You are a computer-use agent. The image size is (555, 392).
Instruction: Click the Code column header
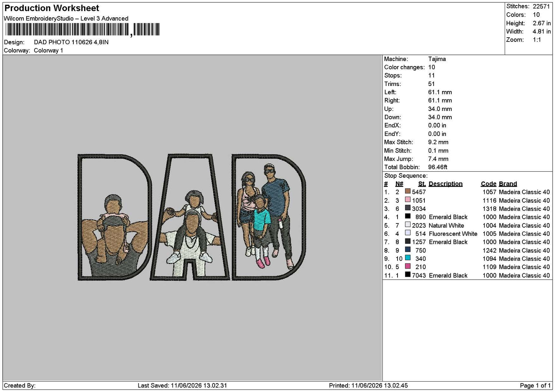[488, 184]
